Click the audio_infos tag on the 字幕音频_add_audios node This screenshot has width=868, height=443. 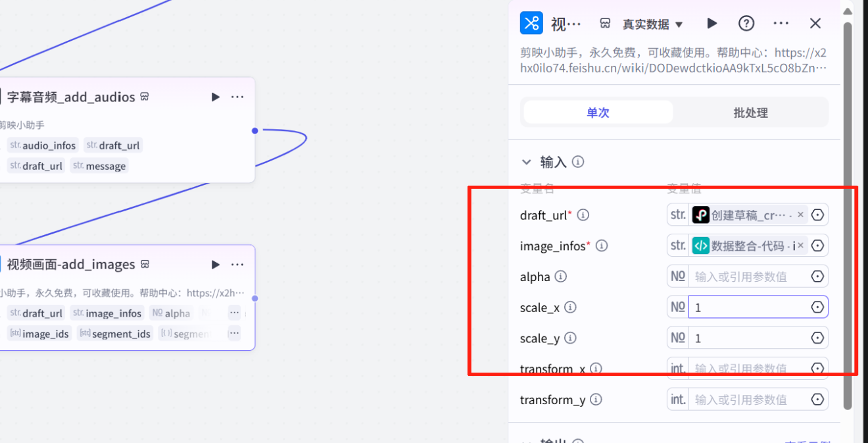pos(43,145)
